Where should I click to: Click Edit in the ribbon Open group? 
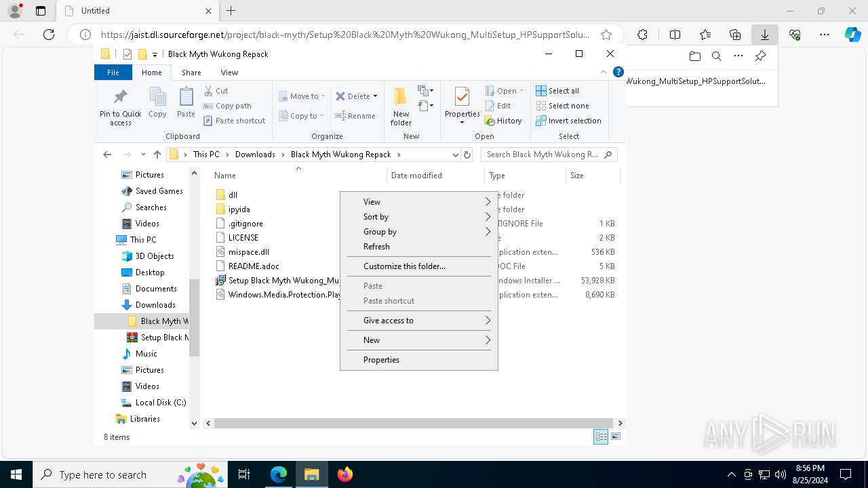click(x=498, y=106)
